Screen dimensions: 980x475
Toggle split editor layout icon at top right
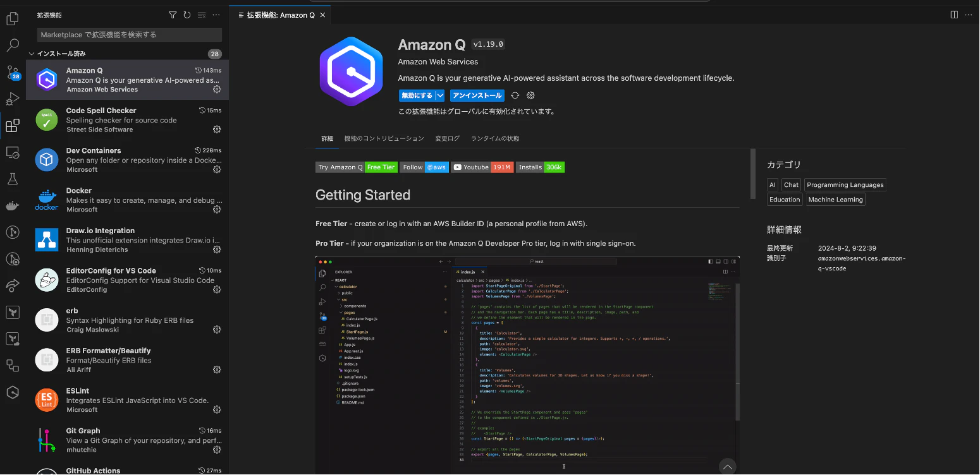[x=955, y=15]
